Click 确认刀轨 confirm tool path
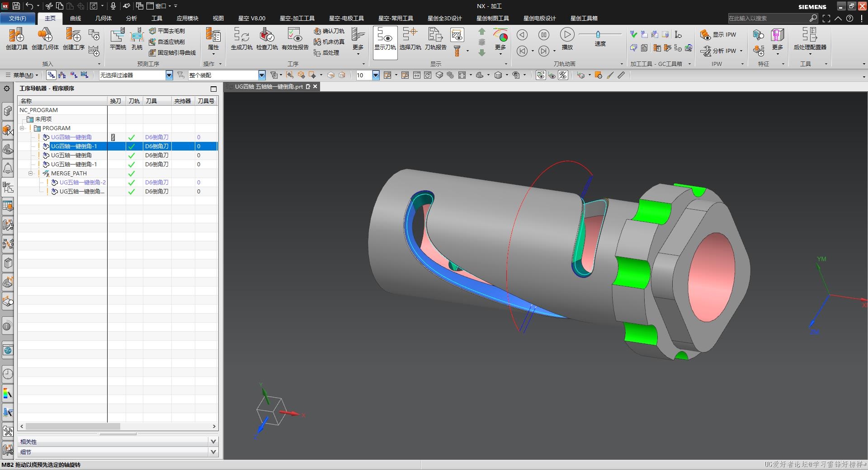 pyautogui.click(x=329, y=31)
